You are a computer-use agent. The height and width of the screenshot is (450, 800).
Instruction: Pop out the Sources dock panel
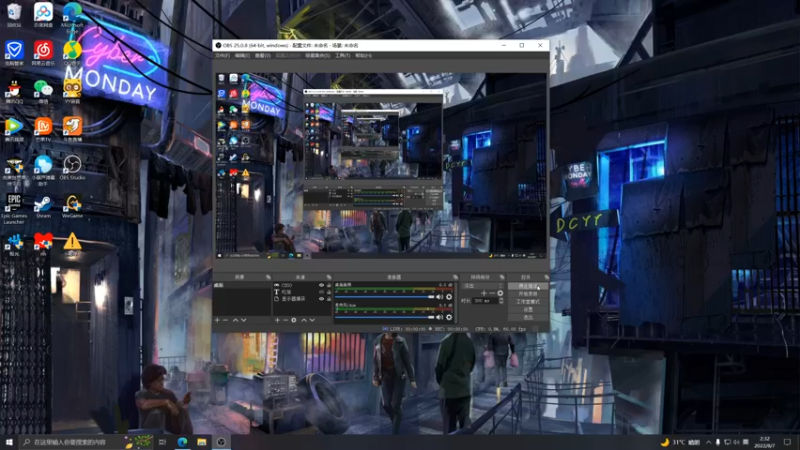click(329, 277)
